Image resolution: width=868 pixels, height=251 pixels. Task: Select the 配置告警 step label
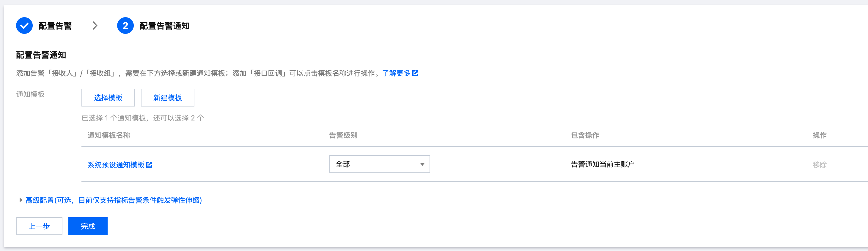[x=55, y=26]
